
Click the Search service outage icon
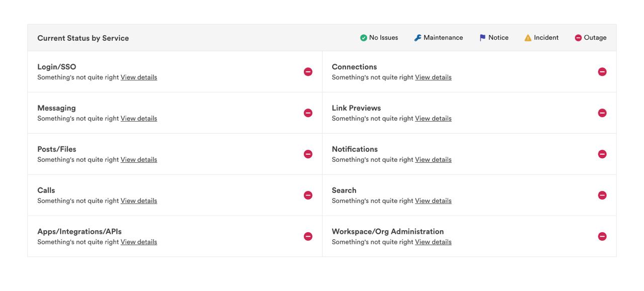tap(602, 196)
